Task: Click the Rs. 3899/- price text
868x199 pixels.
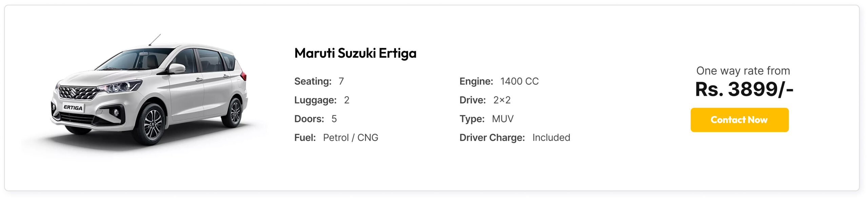Action: [744, 89]
